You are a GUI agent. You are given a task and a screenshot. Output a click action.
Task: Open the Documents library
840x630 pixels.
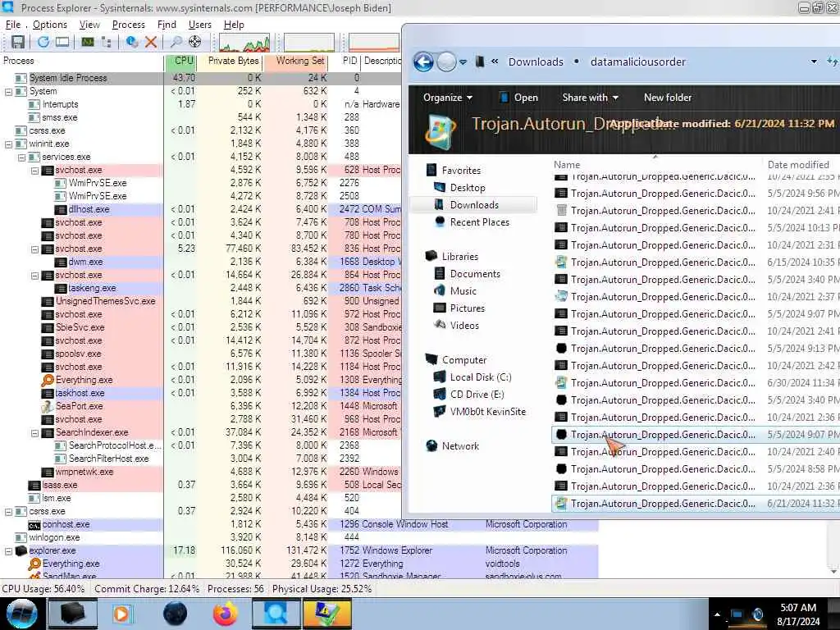pos(474,274)
